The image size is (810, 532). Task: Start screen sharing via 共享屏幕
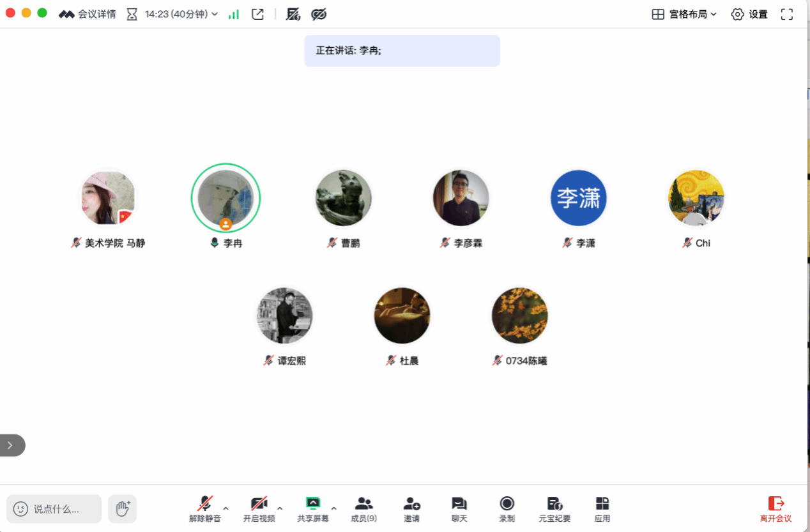click(312, 509)
